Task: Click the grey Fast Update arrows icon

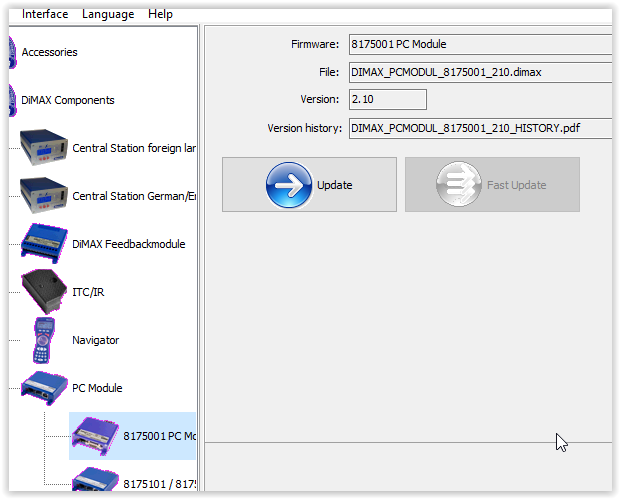Action: point(459,184)
